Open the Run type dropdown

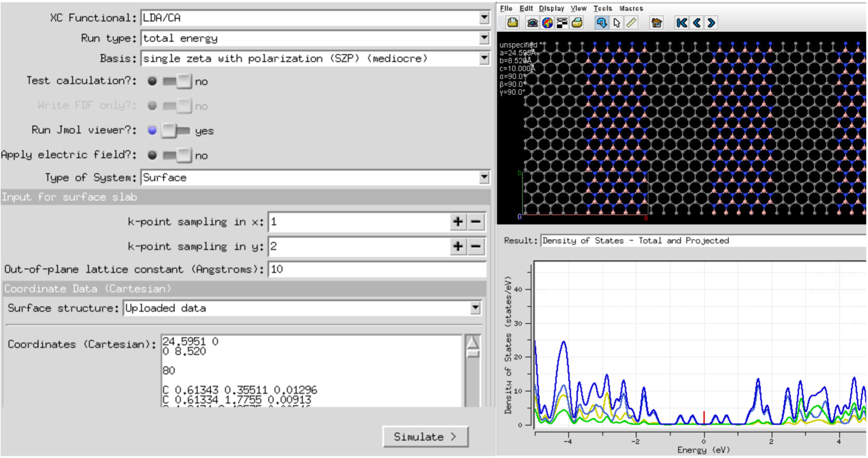coord(484,38)
